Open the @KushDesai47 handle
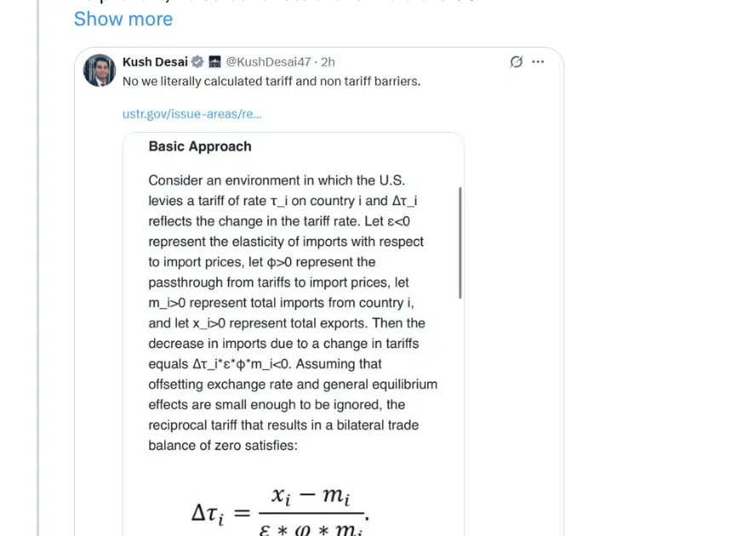The image size is (756, 536). click(x=270, y=62)
